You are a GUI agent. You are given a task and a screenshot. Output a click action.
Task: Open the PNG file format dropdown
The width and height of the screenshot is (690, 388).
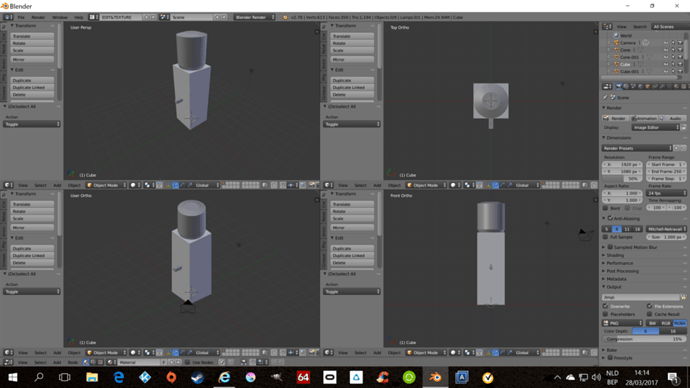point(622,323)
